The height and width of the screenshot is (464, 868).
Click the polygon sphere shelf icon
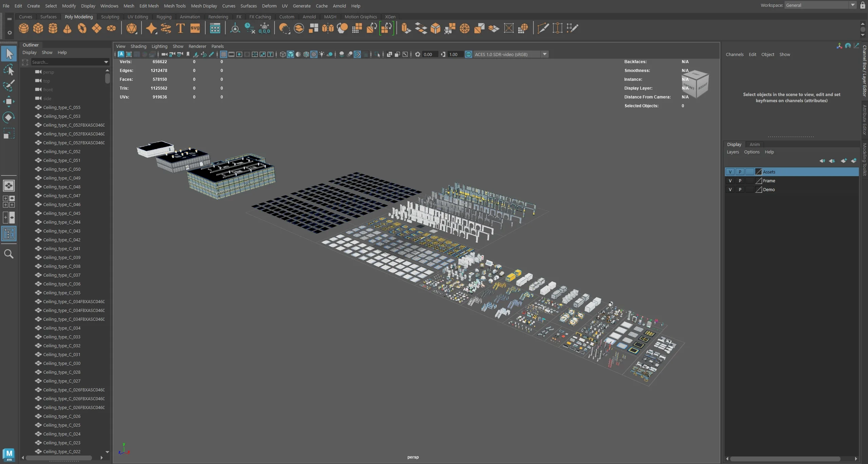pos(24,29)
